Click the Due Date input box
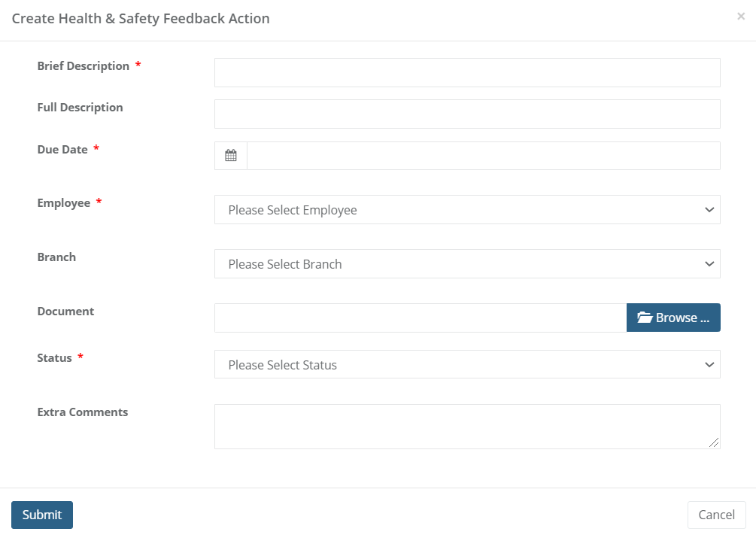This screenshot has height=538, width=756. click(x=483, y=156)
